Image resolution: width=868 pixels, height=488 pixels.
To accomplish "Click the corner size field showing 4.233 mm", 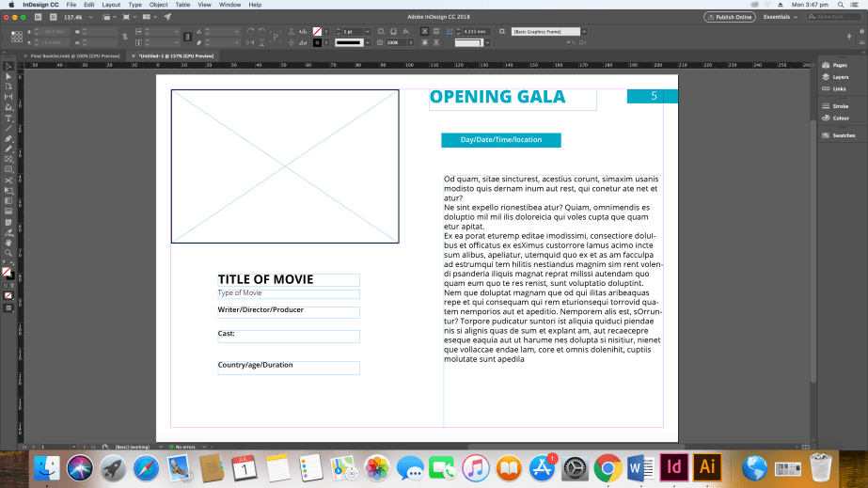I will 475,32.
